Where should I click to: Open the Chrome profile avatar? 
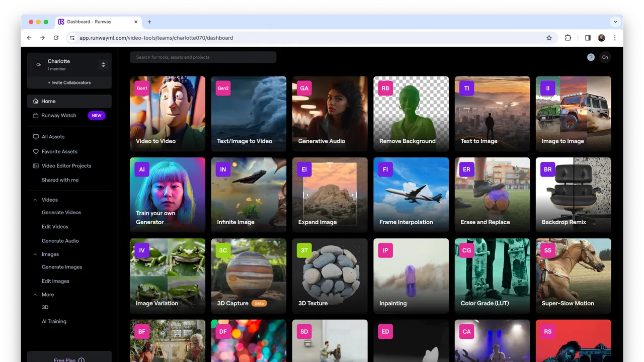click(601, 38)
